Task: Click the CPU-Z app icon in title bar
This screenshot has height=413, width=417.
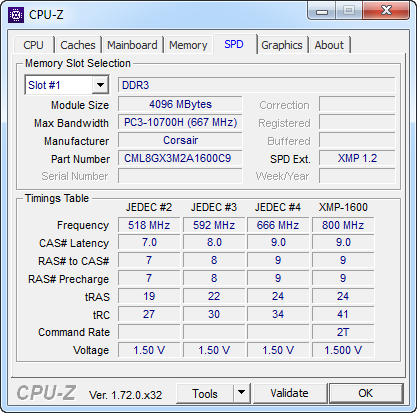Action: (16, 15)
